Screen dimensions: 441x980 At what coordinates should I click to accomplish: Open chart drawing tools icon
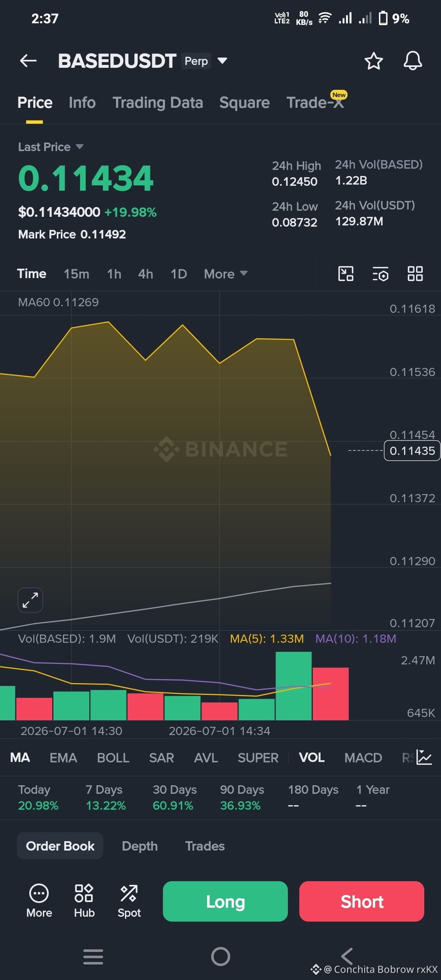pyautogui.click(x=346, y=274)
